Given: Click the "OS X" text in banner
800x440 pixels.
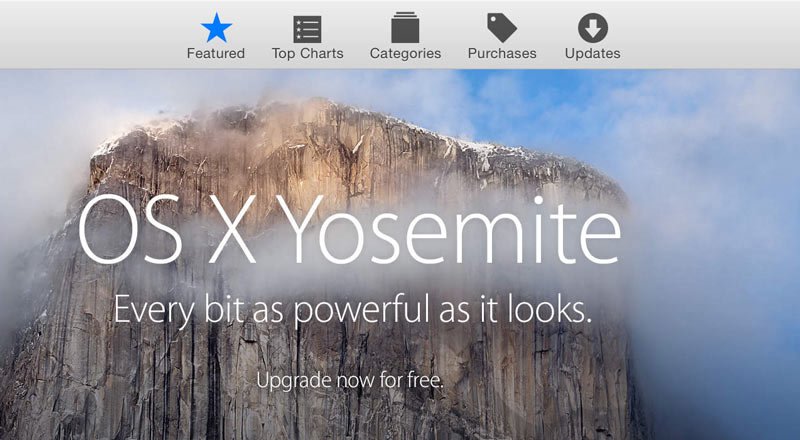Looking at the screenshot, I should coord(167,230).
